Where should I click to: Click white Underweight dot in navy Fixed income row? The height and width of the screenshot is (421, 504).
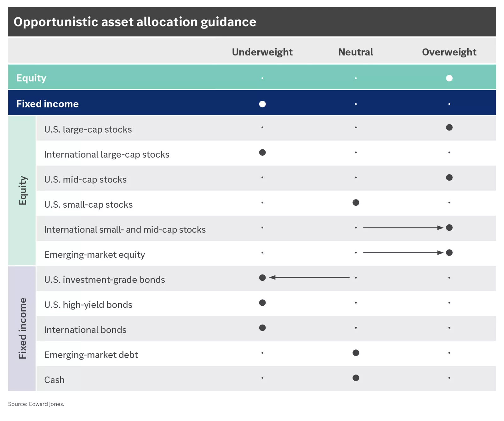click(x=262, y=104)
